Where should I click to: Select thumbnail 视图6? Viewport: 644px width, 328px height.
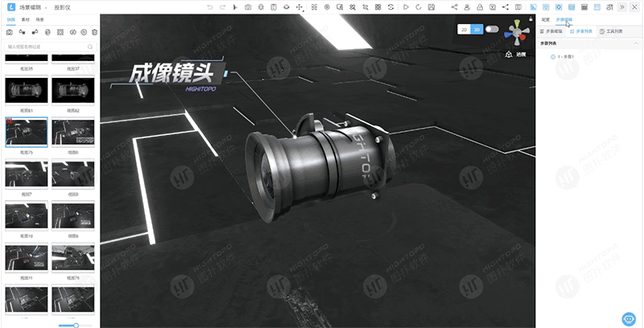click(72, 132)
